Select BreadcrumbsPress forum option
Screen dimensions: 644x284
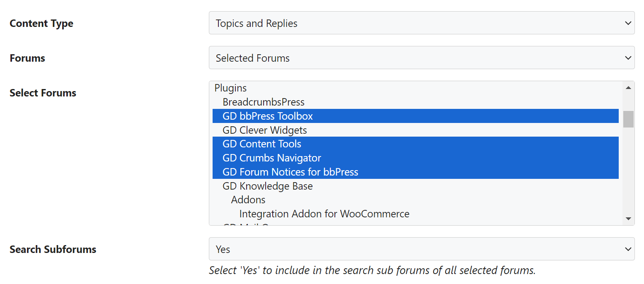point(264,102)
